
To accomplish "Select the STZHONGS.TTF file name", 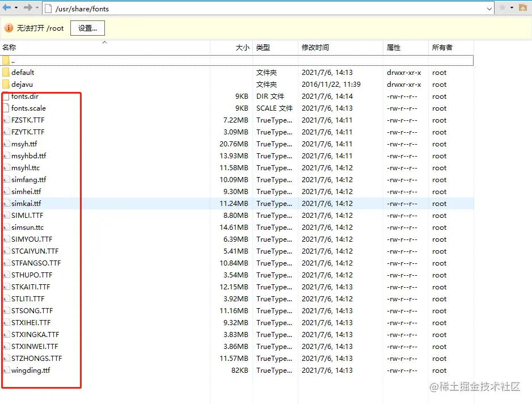I will click(x=37, y=358).
